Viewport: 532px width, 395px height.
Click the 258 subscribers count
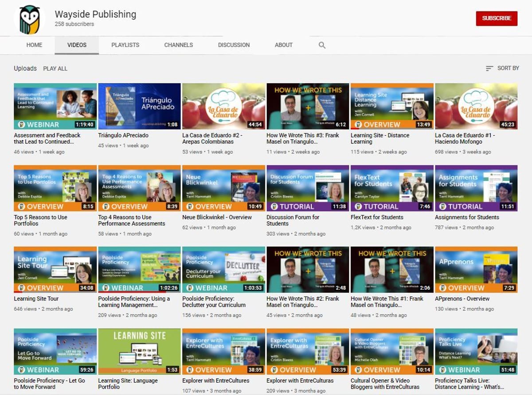[74, 24]
